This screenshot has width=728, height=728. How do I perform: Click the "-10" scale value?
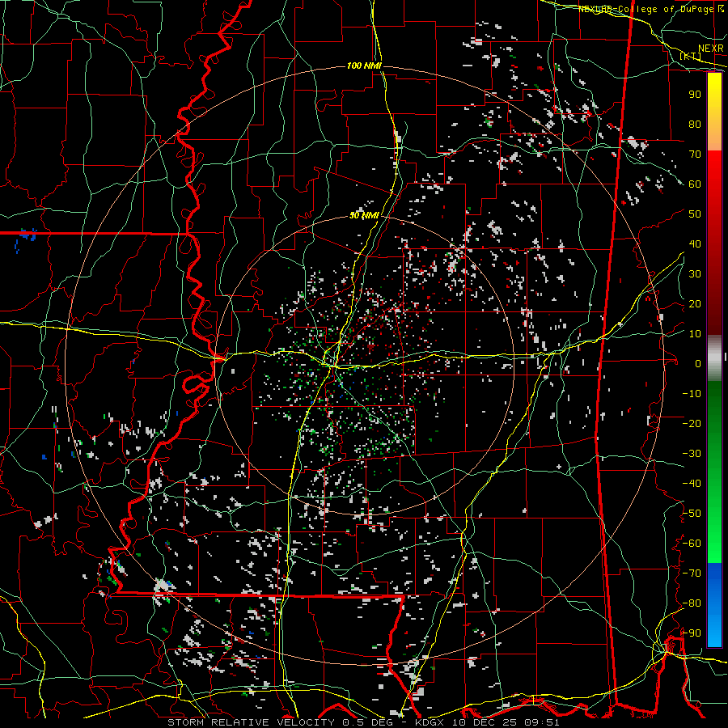[x=692, y=394]
